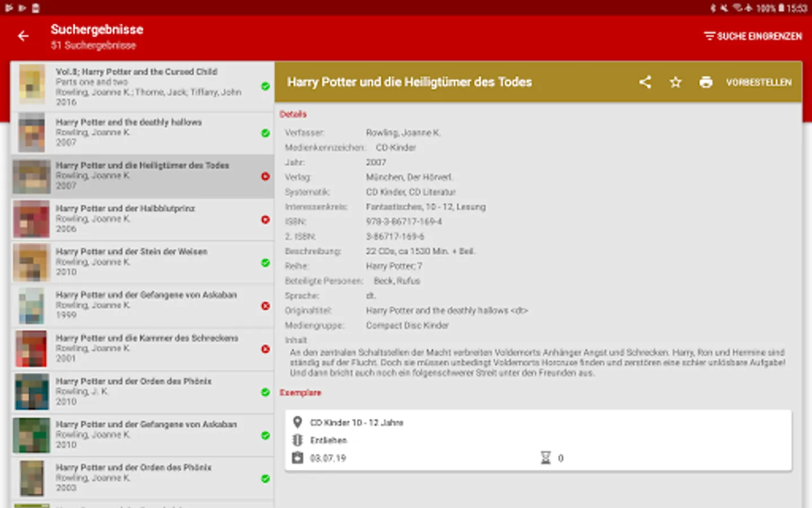Tap the Wi-Fi icon in status bar
Viewport: 812px width, 508px height.
pyautogui.click(x=737, y=8)
